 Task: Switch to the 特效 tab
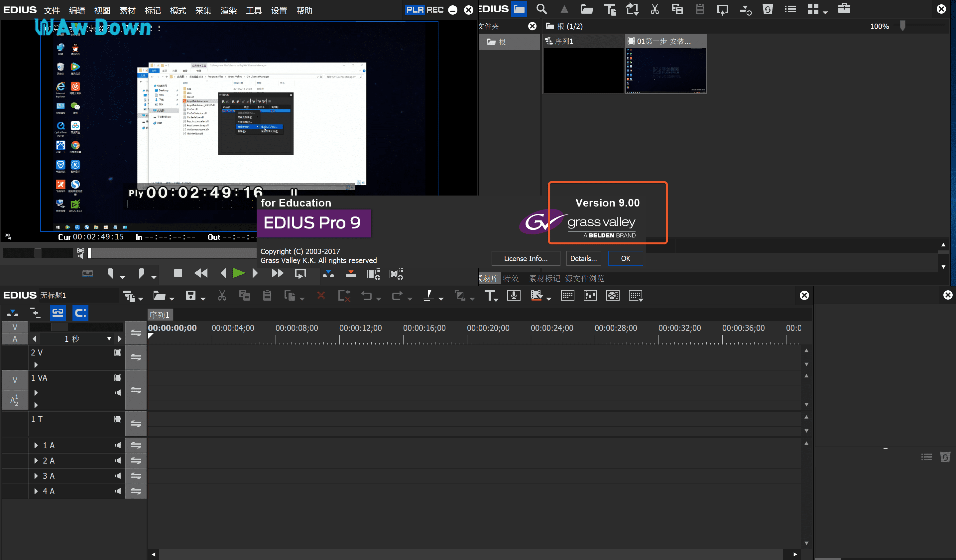coord(511,278)
